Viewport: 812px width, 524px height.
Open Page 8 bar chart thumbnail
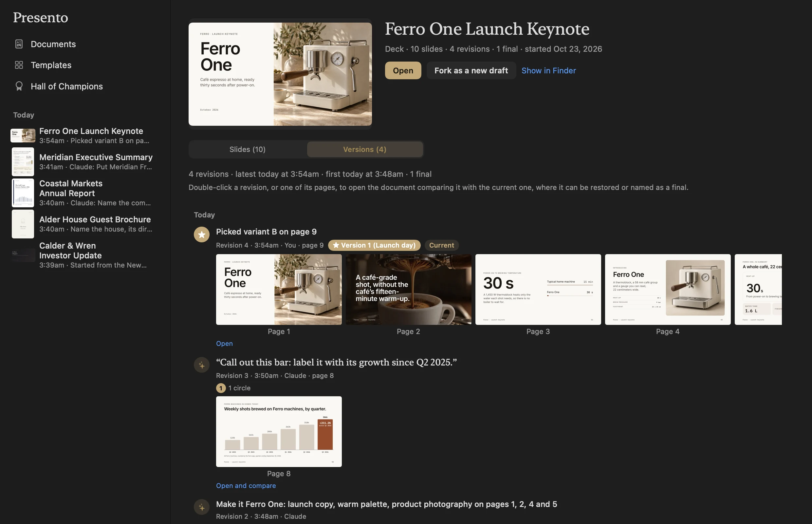coord(279,431)
